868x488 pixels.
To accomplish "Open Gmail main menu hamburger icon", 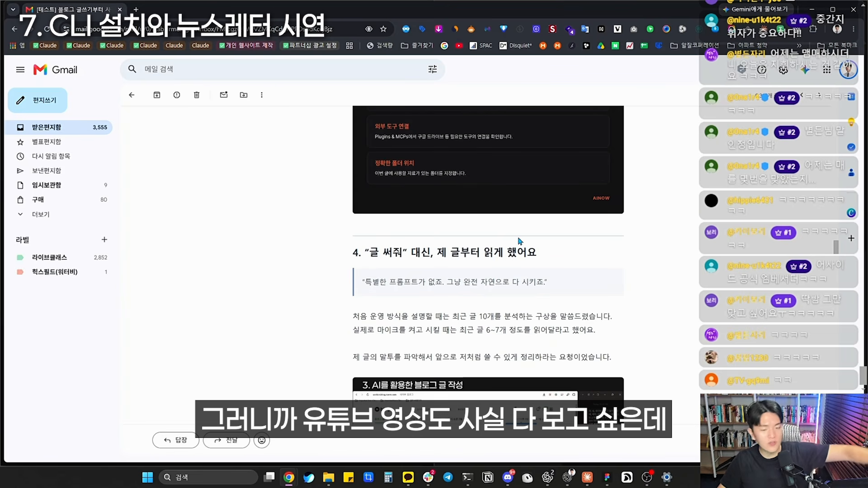I will coord(20,70).
